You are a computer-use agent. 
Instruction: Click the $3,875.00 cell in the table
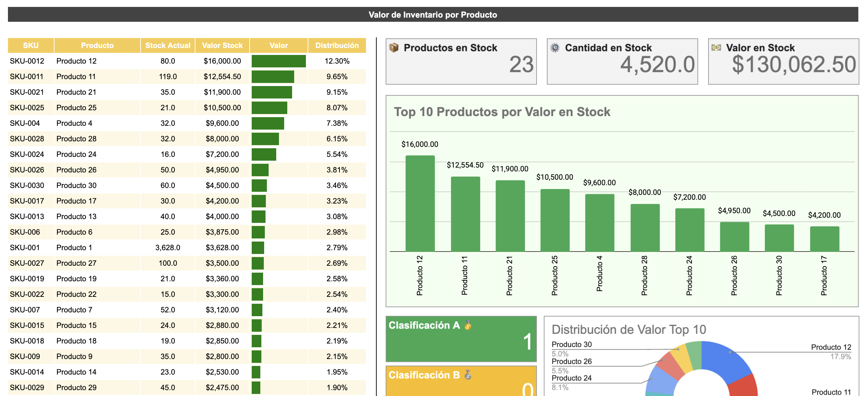point(222,232)
